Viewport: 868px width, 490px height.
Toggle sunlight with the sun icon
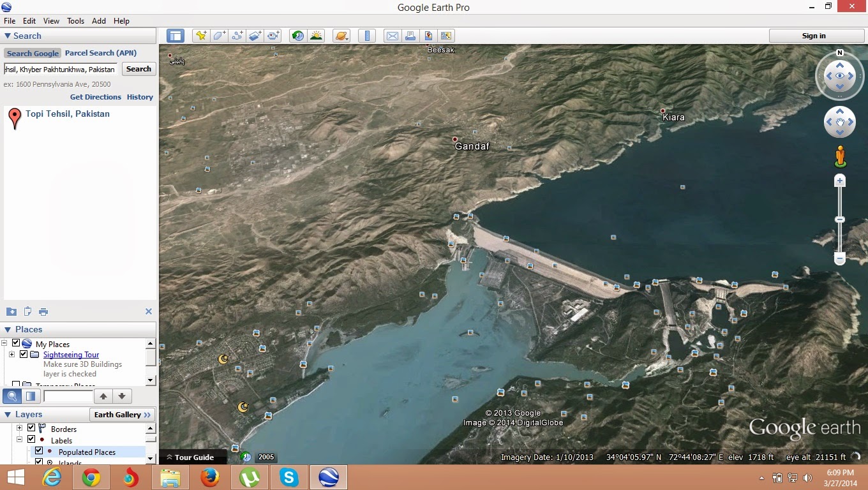click(x=317, y=36)
